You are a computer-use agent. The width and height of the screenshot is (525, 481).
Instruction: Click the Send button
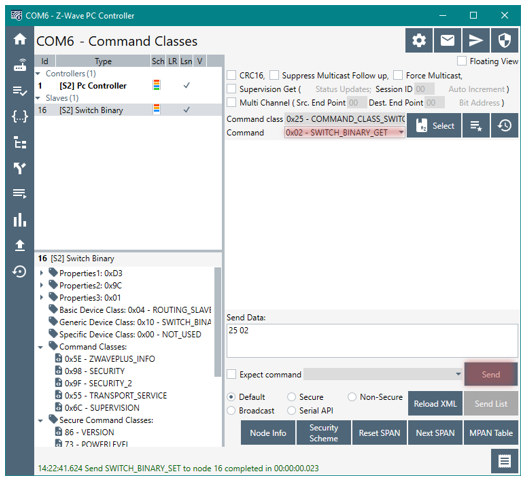pyautogui.click(x=491, y=374)
